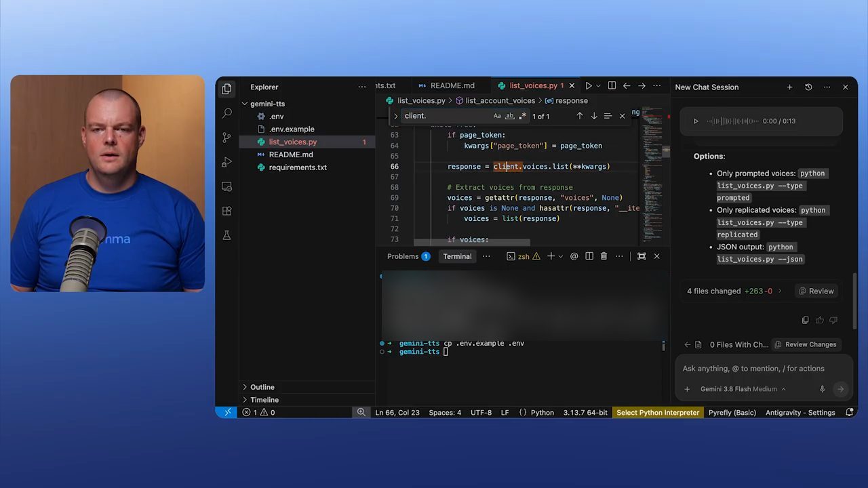Open editor more actions menu
The width and height of the screenshot is (868, 488).
coord(656,86)
